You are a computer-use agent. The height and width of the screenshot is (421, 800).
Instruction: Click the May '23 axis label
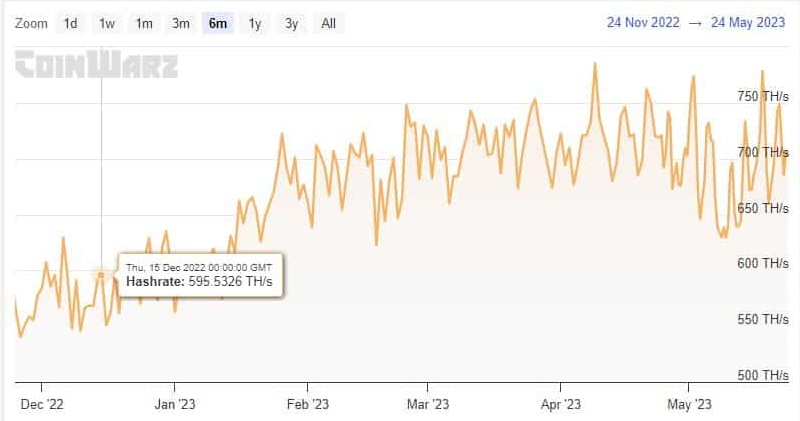pos(689,404)
